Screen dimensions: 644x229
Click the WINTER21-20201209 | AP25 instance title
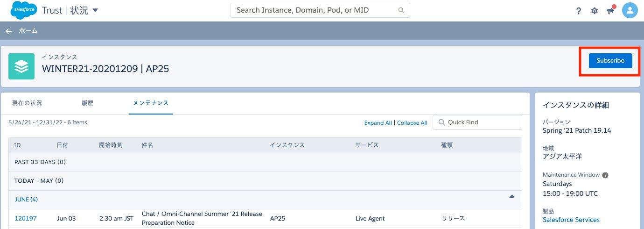click(105, 69)
